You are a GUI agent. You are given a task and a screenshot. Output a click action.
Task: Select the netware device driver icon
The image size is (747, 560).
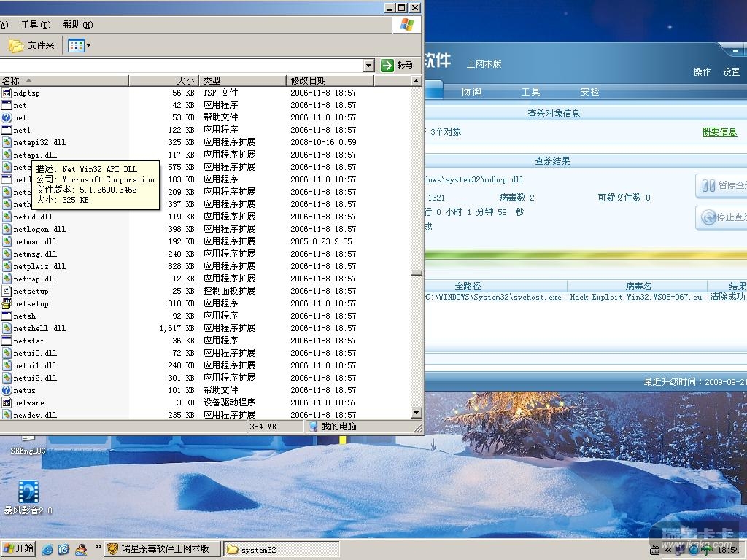tap(7, 402)
